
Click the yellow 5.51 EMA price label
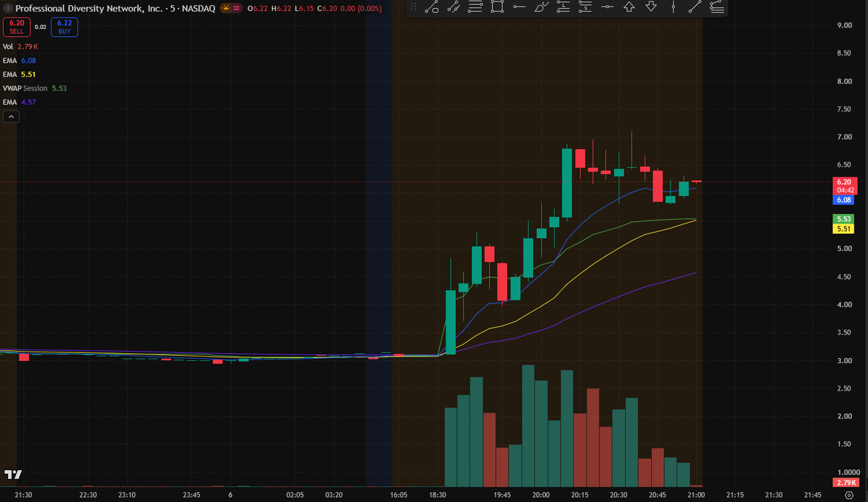tap(843, 229)
